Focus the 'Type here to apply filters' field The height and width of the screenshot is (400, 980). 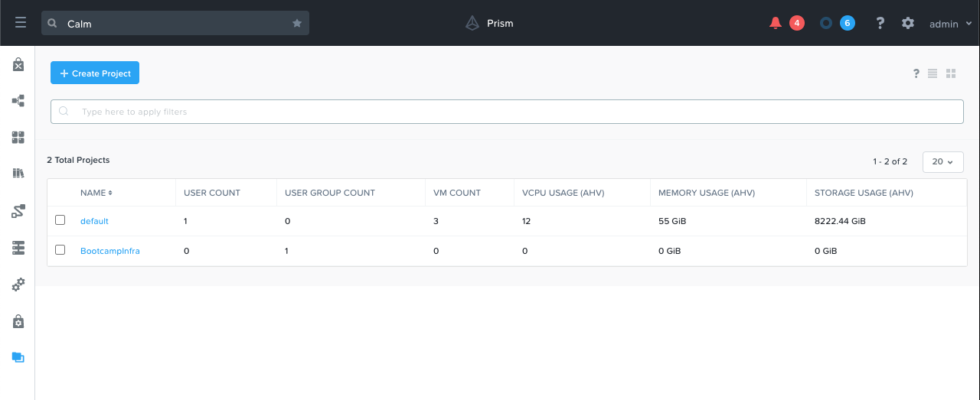point(507,112)
